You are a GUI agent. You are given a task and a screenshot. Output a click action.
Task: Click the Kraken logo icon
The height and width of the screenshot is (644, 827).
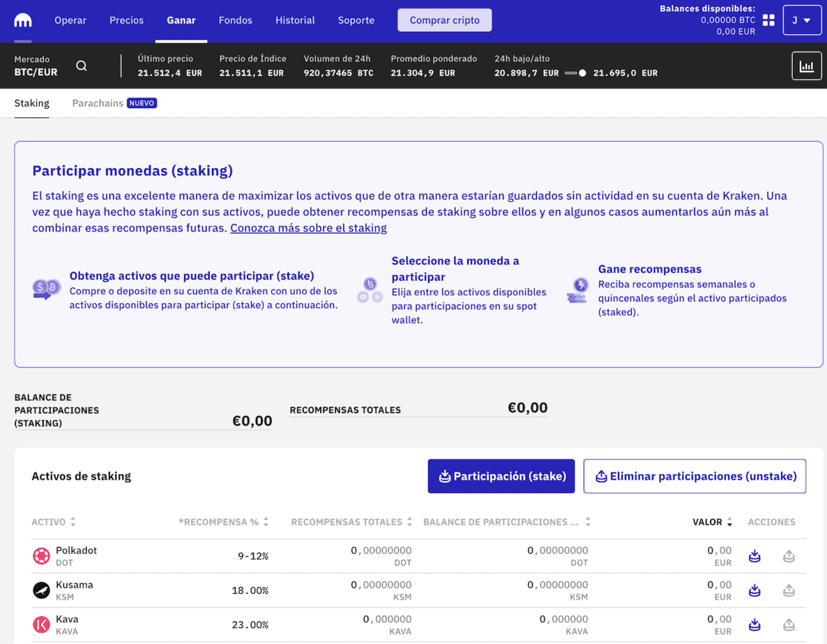coord(23,20)
